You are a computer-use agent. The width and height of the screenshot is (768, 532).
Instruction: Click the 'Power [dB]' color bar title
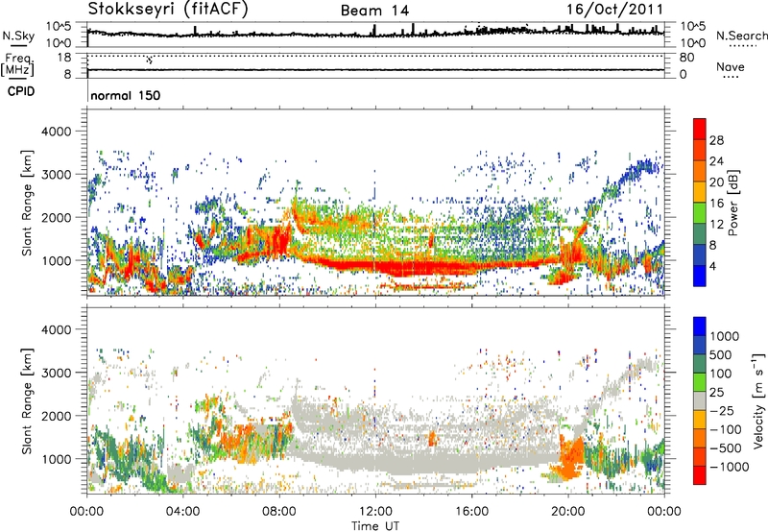tap(733, 203)
